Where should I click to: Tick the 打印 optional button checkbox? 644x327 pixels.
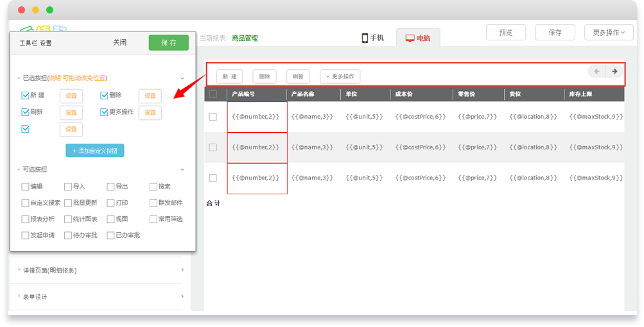(x=111, y=203)
